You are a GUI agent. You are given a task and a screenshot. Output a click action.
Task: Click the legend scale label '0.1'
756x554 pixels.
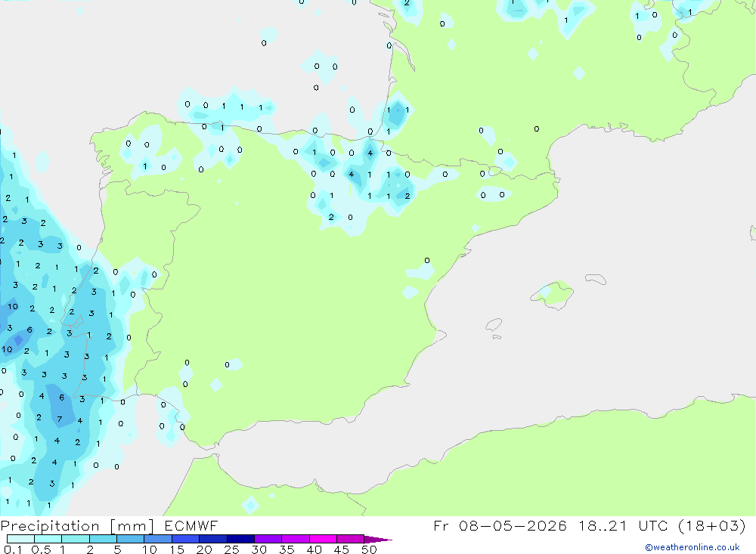pyautogui.click(x=13, y=549)
